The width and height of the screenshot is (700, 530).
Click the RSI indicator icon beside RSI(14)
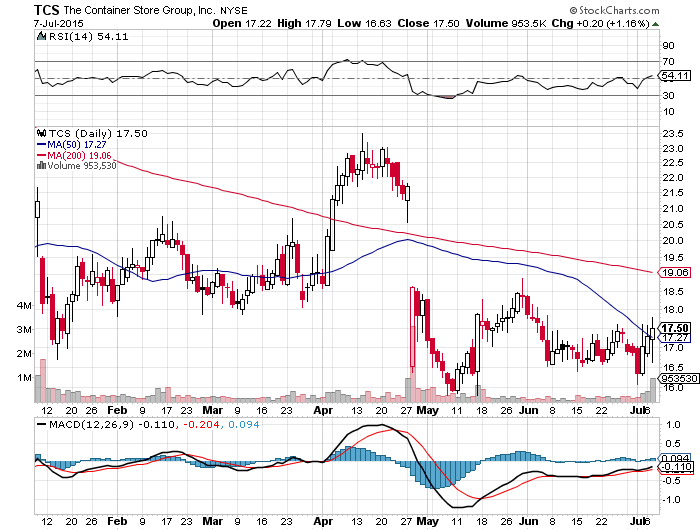click(42, 36)
